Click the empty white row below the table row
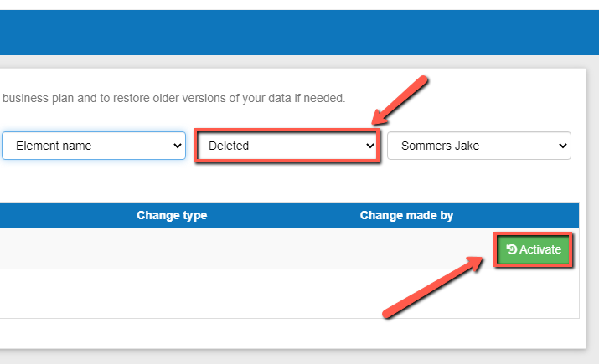Screen dimensions: 599x364 coord(251,293)
